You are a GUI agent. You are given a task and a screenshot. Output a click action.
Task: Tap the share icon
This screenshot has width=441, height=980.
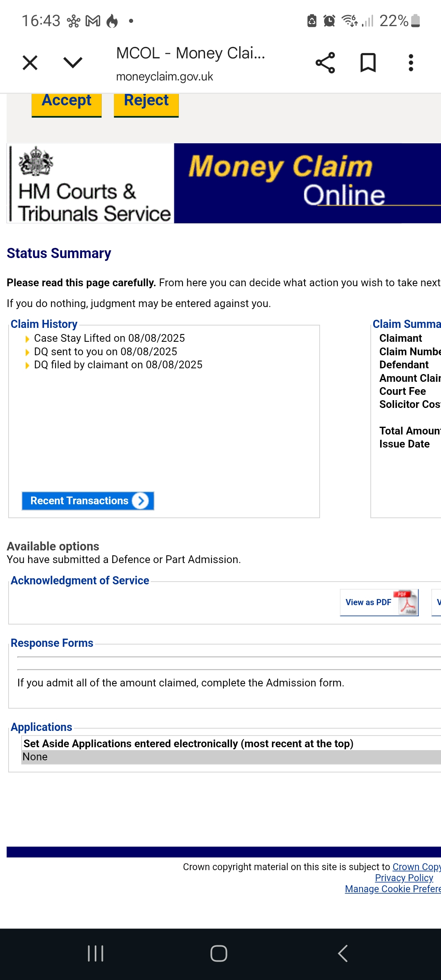(325, 63)
